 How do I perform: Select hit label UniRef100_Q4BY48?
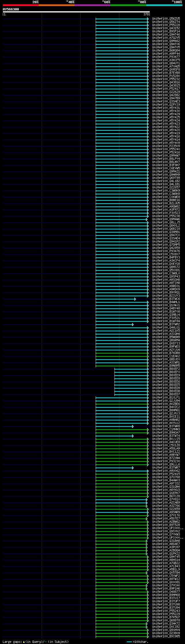click(166, 308)
